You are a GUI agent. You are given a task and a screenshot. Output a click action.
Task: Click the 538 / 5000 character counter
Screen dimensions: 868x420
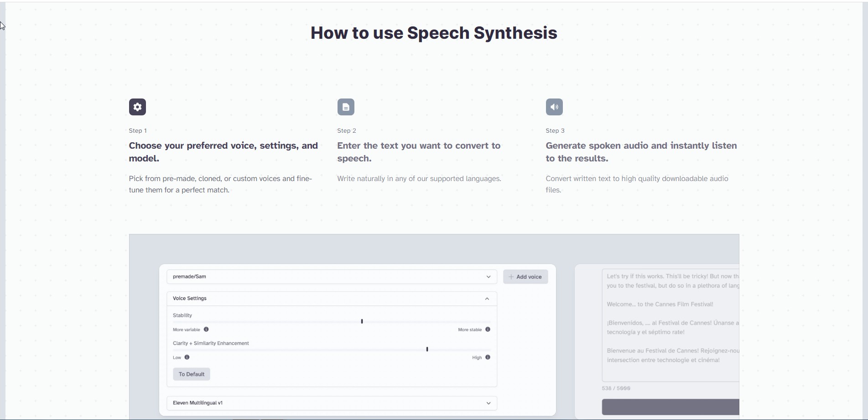coord(616,389)
